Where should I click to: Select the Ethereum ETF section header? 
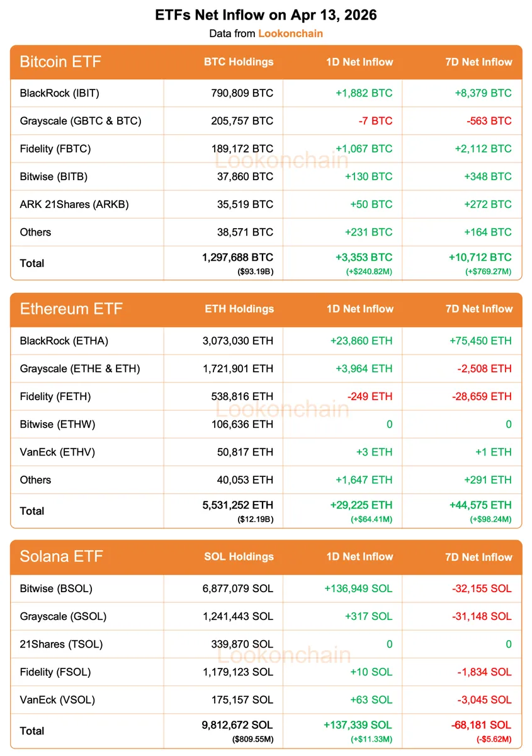(x=71, y=309)
